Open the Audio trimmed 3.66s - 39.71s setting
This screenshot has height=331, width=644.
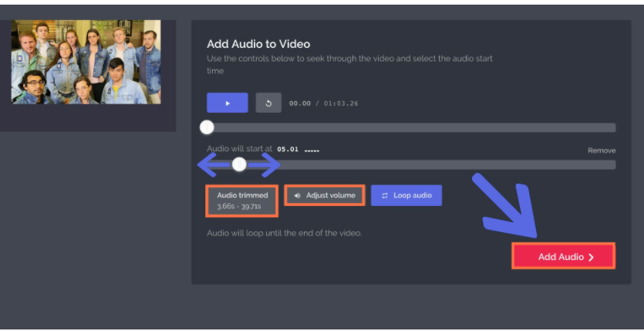tap(241, 201)
